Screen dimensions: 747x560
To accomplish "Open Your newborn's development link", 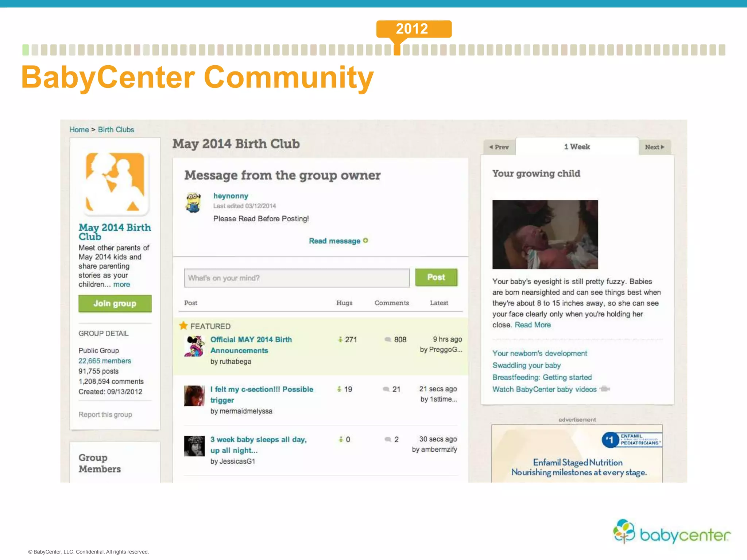I will click(x=540, y=353).
